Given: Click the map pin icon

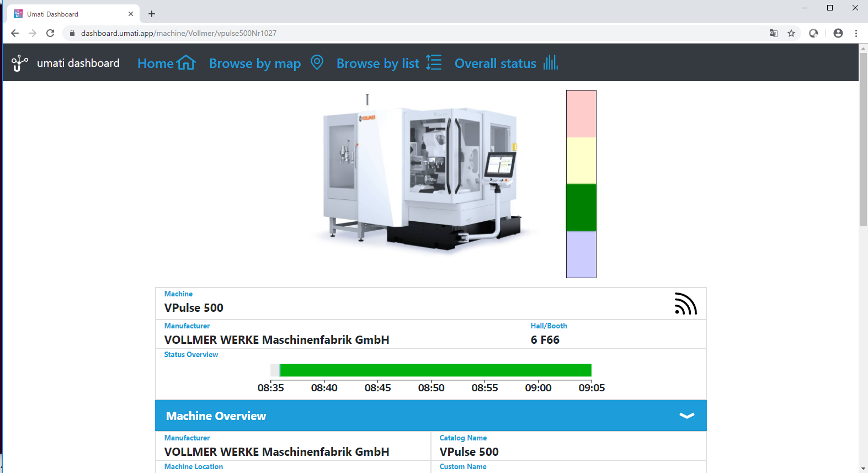Looking at the screenshot, I should tap(317, 62).
